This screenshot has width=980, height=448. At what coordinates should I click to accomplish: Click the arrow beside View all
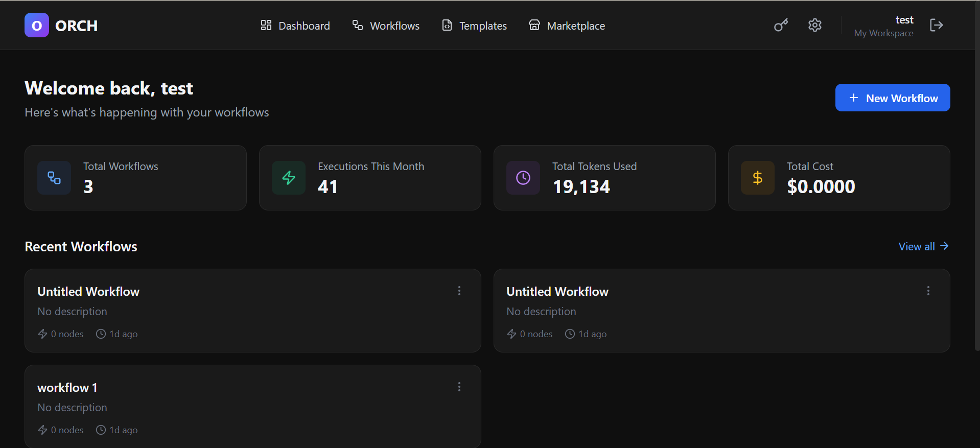pos(944,246)
